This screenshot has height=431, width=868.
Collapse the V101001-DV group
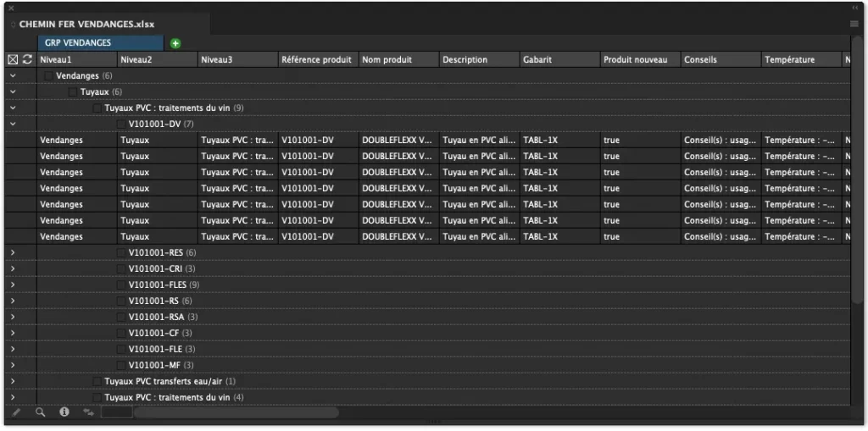pyautogui.click(x=13, y=124)
